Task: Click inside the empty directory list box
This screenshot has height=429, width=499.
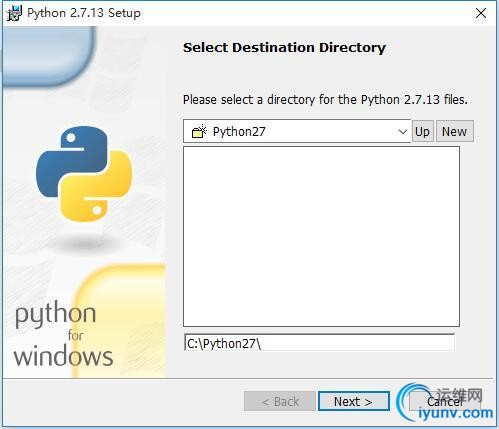Action: pyautogui.click(x=321, y=236)
